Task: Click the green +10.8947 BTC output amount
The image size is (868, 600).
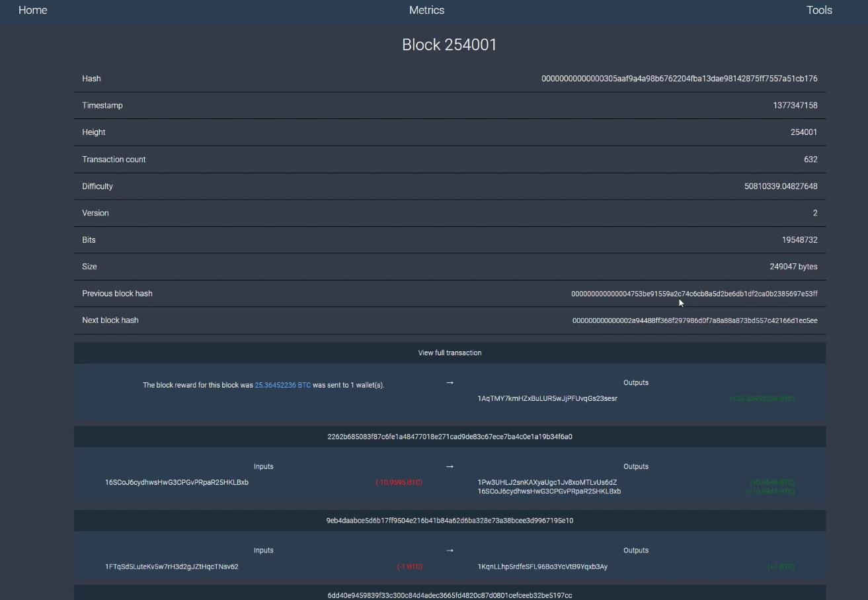Action: click(x=770, y=492)
